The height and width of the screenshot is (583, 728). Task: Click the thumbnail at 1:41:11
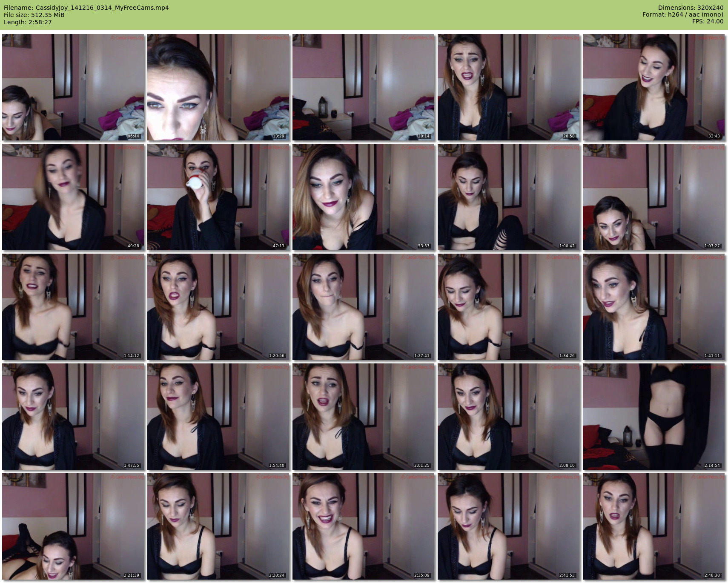(x=654, y=307)
